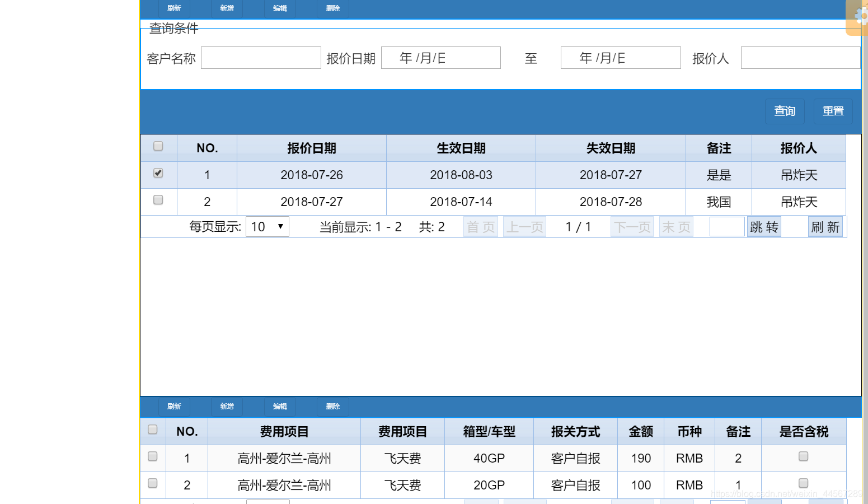Select the 2018-08-03 effective date cell
The height and width of the screenshot is (504, 868).
point(461,175)
